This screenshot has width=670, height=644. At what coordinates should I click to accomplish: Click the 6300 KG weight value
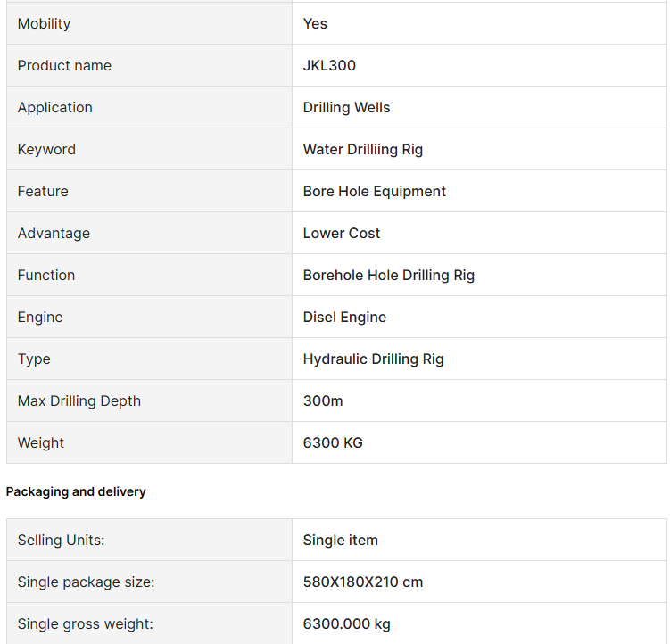coord(333,442)
